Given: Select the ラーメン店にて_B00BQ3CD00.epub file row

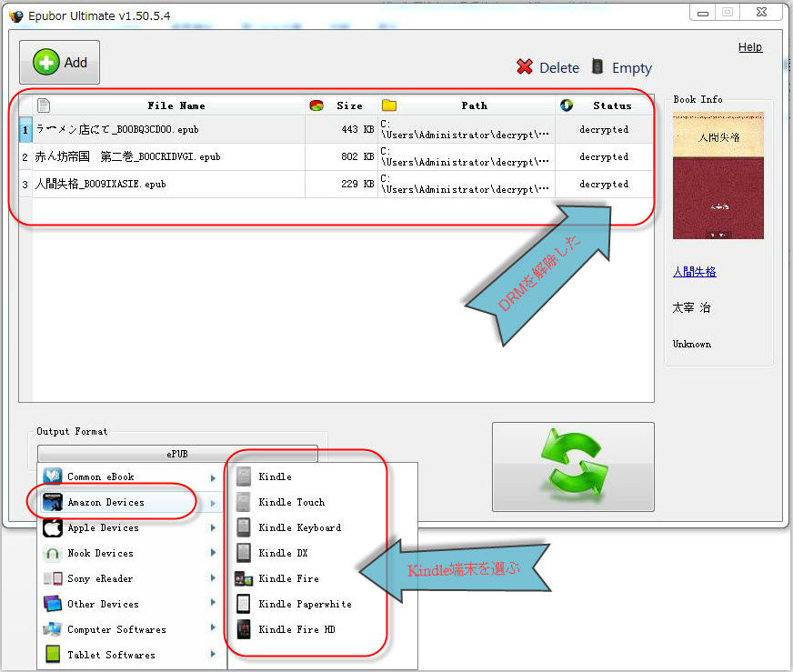Looking at the screenshot, I should (336, 129).
